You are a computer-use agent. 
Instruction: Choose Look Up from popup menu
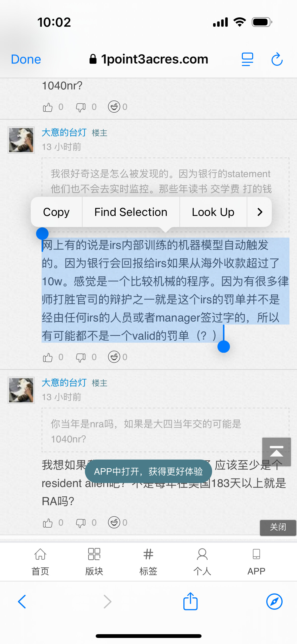(x=213, y=212)
